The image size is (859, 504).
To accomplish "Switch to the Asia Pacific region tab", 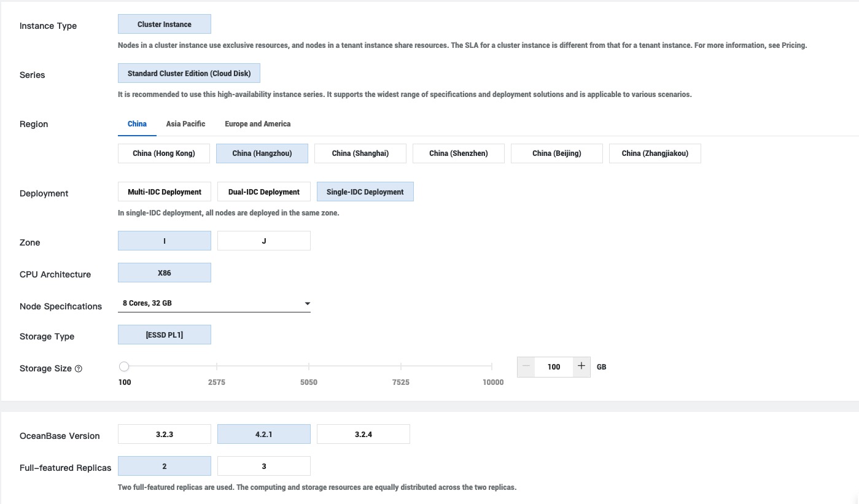I will click(x=185, y=124).
